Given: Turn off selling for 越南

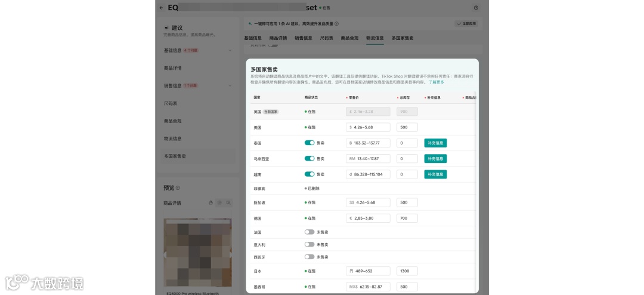Looking at the screenshot, I should point(309,174).
